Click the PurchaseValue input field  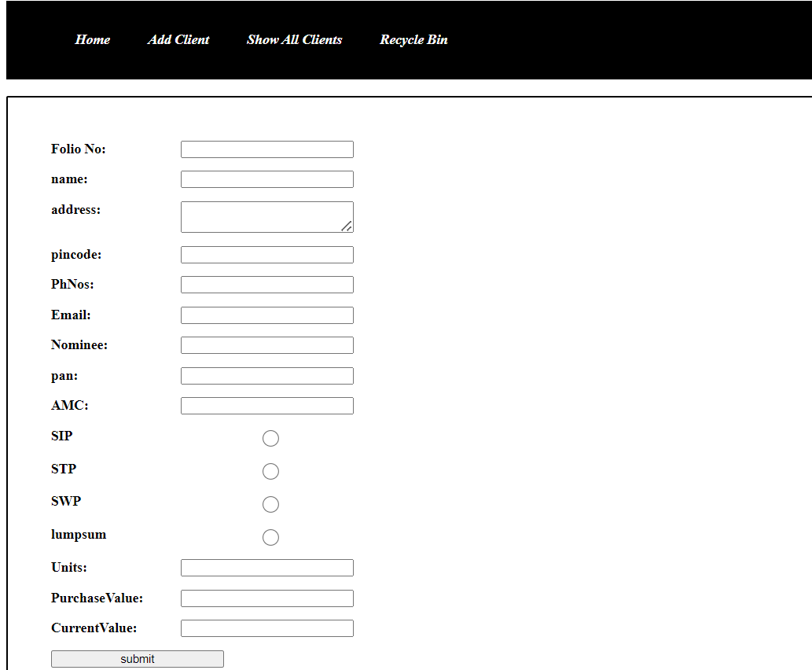point(267,598)
